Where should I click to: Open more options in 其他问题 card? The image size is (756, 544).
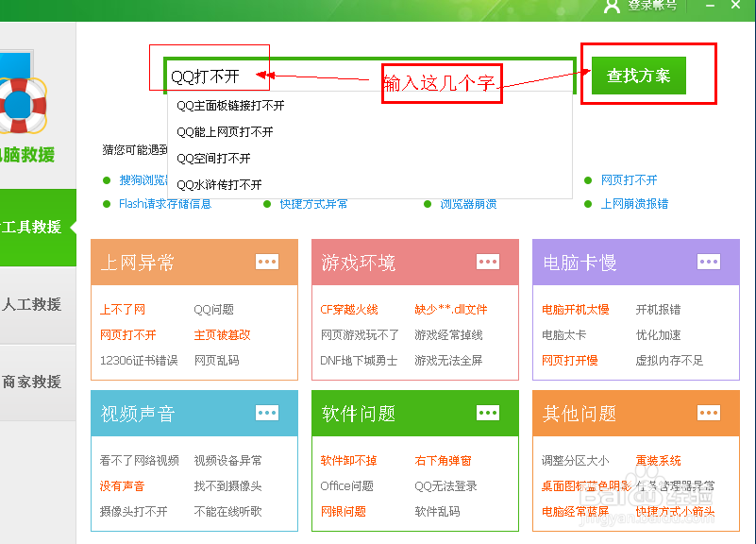pyautogui.click(x=709, y=413)
